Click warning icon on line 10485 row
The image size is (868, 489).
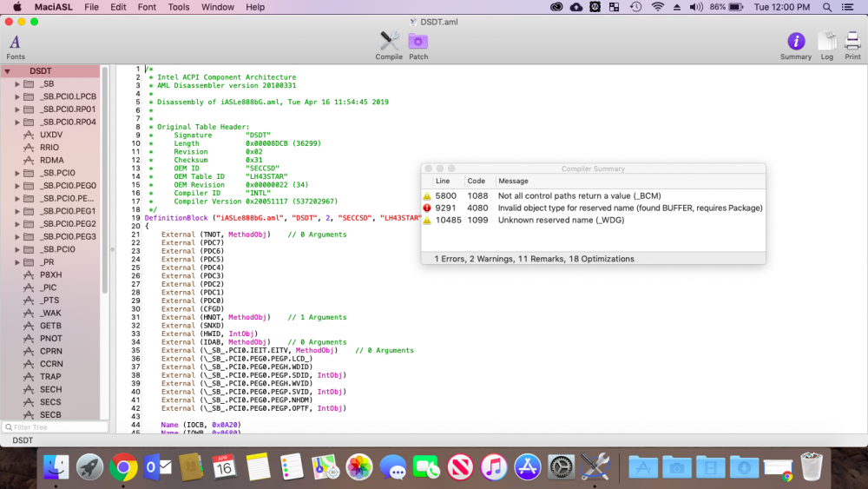pyautogui.click(x=427, y=221)
